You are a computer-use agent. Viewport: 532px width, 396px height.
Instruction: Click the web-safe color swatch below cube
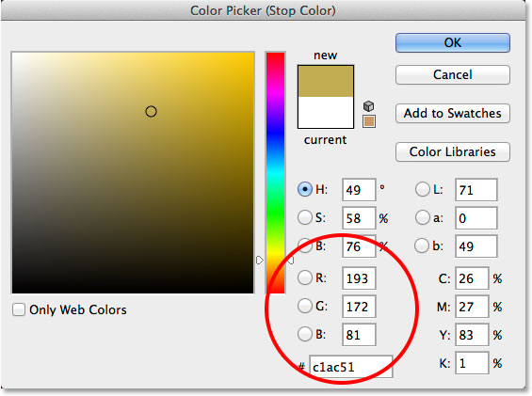coord(369,121)
